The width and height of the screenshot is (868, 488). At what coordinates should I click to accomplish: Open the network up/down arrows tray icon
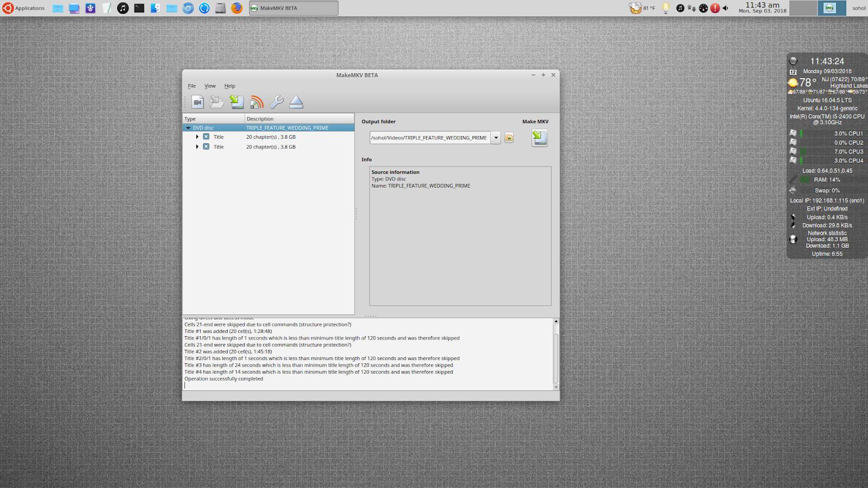point(692,8)
